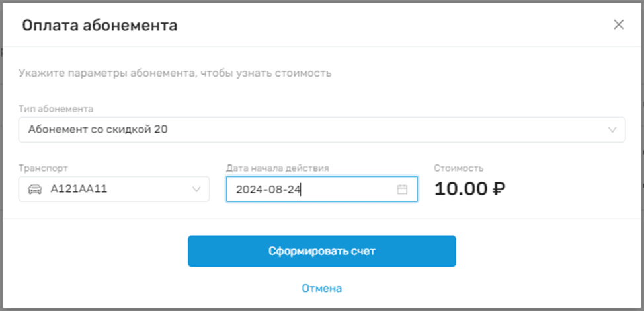Image resolution: width=644 pixels, height=311 pixels.
Task: Click the A121AA11 vehicle plate value
Action: click(79, 190)
